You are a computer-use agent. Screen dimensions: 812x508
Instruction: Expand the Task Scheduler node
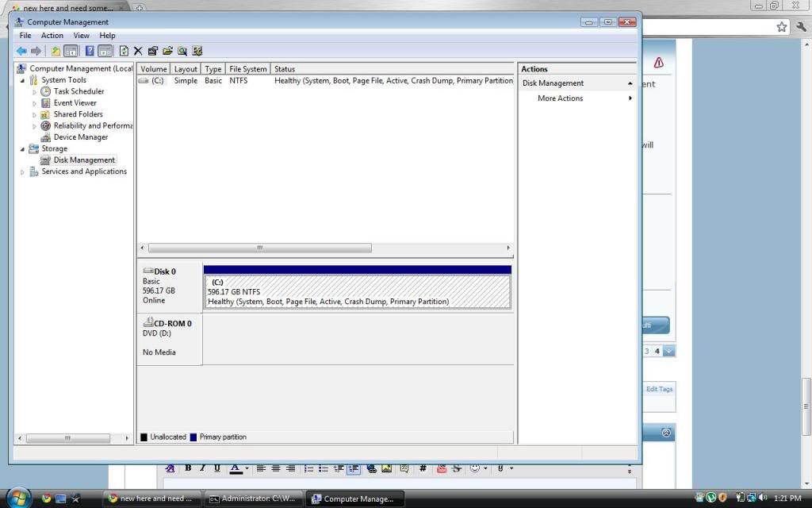[x=34, y=92]
